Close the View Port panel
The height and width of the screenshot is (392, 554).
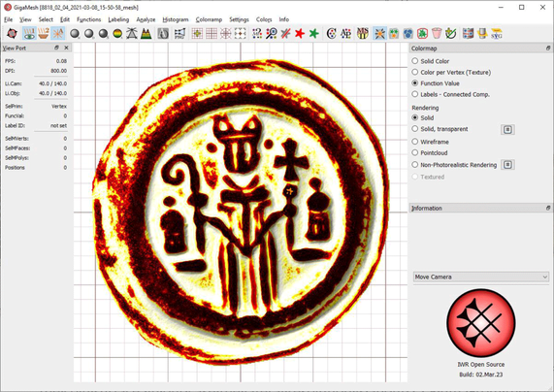66,48
